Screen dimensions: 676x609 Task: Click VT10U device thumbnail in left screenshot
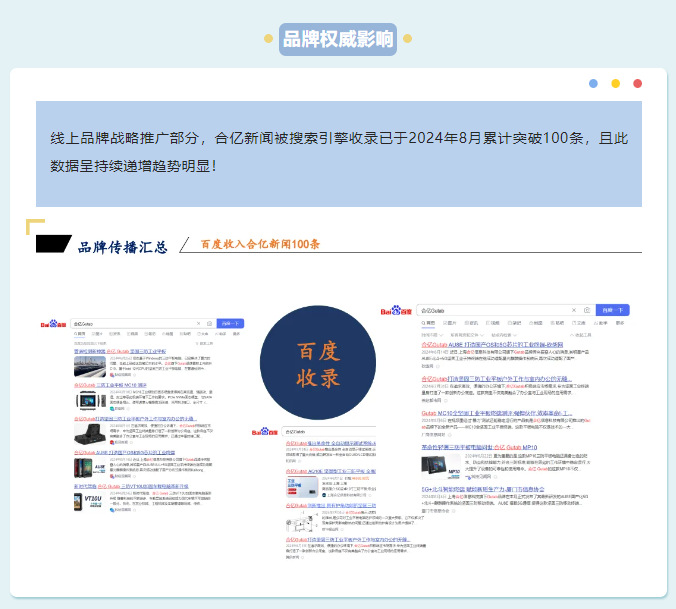89,502
